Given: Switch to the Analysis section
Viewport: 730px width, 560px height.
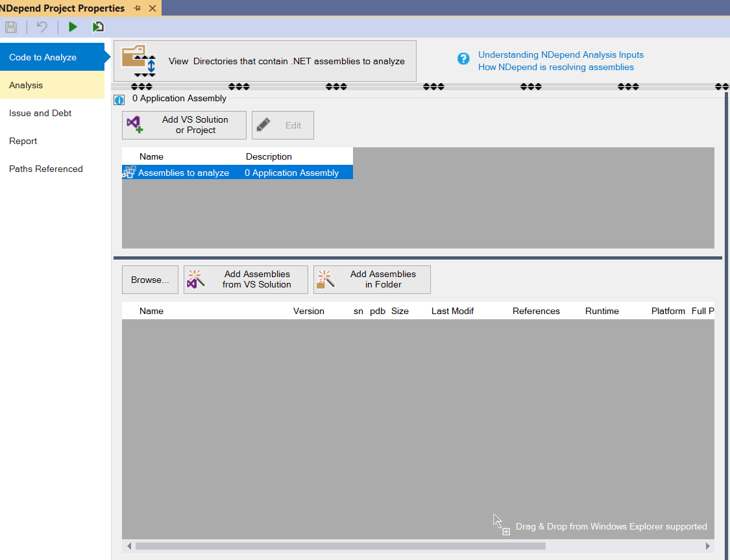Looking at the screenshot, I should (x=52, y=85).
